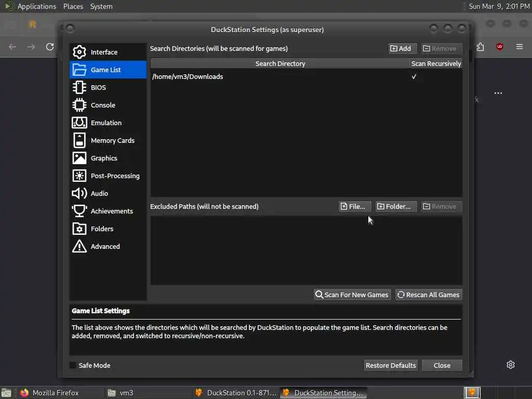Click Firefox forward arrow behind dialog
This screenshot has height=399, width=532.
tap(31, 46)
